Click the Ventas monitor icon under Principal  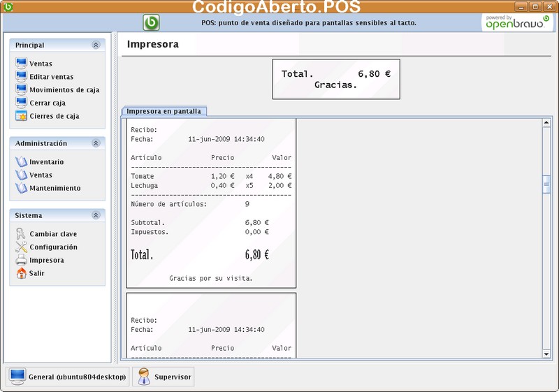(x=21, y=63)
